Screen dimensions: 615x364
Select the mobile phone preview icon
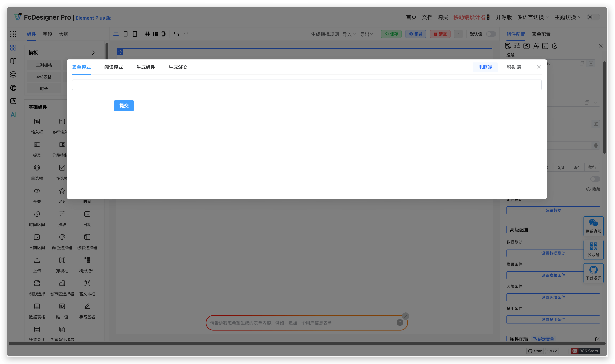coord(135,34)
